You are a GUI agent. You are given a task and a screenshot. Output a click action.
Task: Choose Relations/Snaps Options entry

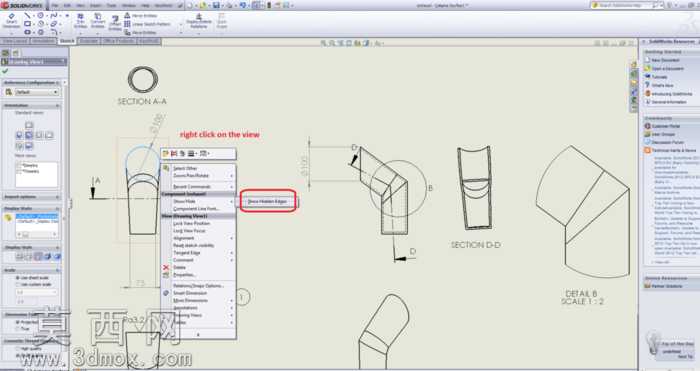198,286
